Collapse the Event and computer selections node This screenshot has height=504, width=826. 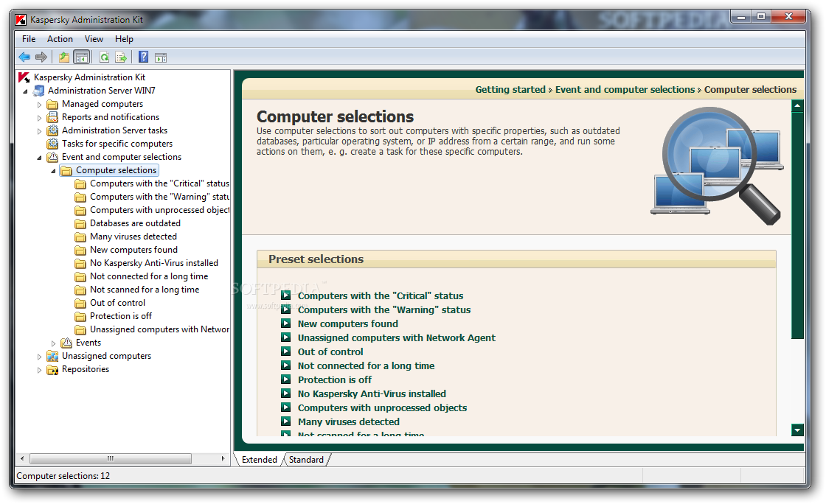(x=39, y=157)
